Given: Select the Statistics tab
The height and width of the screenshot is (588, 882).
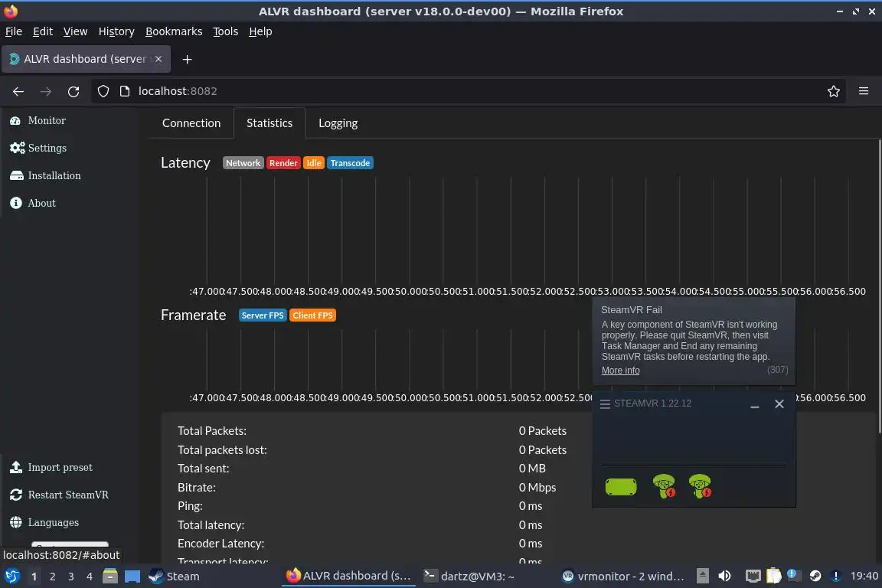Looking at the screenshot, I should [269, 123].
